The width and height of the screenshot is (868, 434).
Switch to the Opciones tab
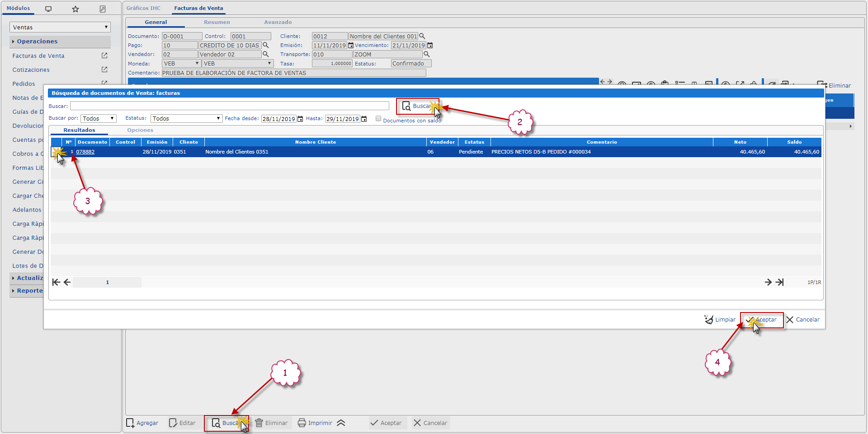pyautogui.click(x=140, y=130)
